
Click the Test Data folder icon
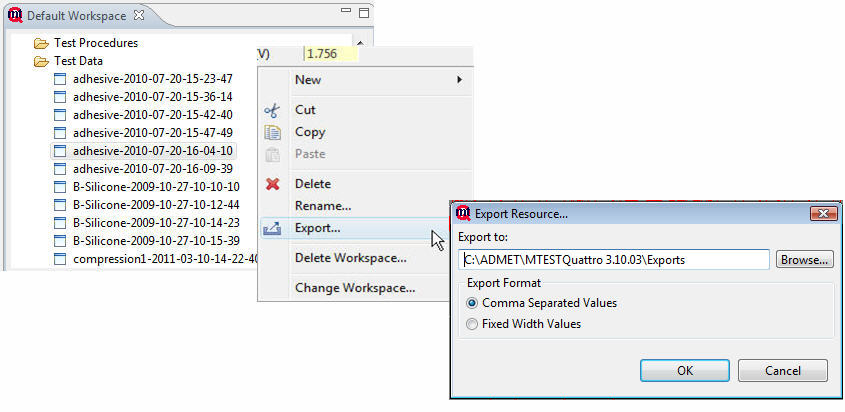click(x=41, y=61)
